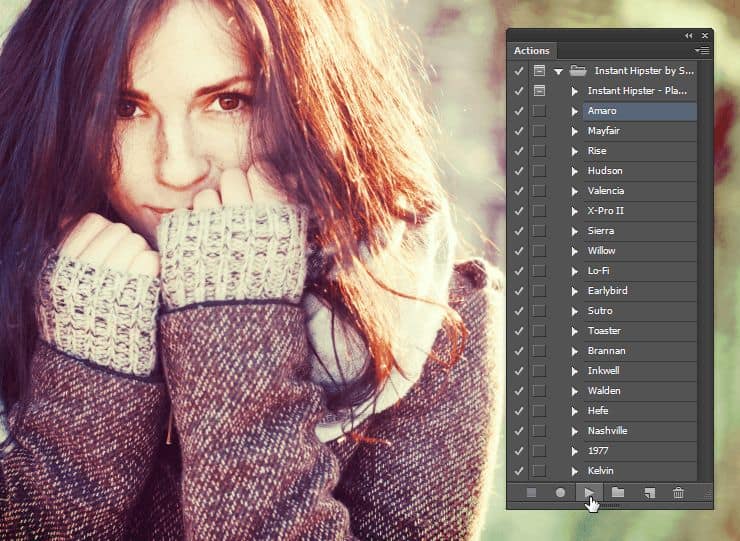Disable the Mayfair action checkmark
This screenshot has height=541, width=740.
pyautogui.click(x=518, y=131)
